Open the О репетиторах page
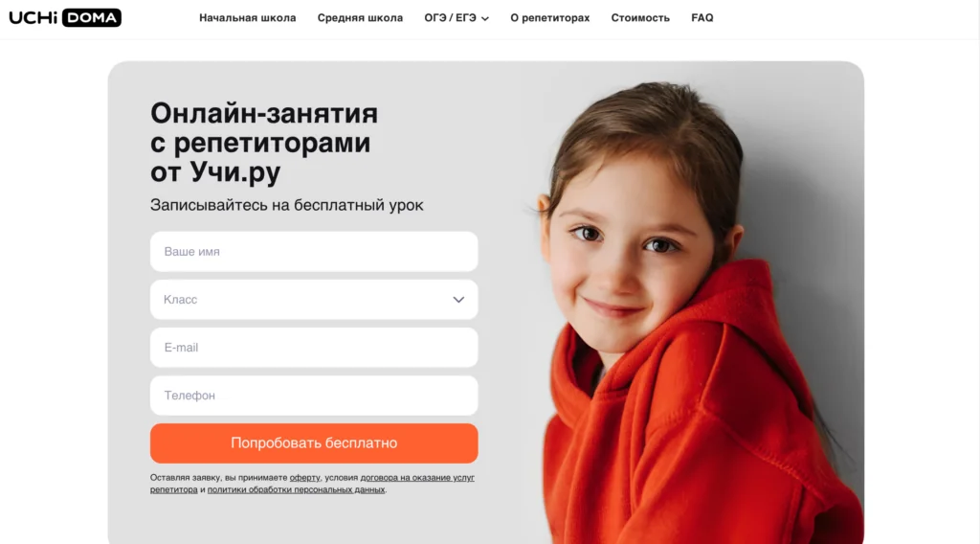This screenshot has width=980, height=544. pyautogui.click(x=550, y=18)
